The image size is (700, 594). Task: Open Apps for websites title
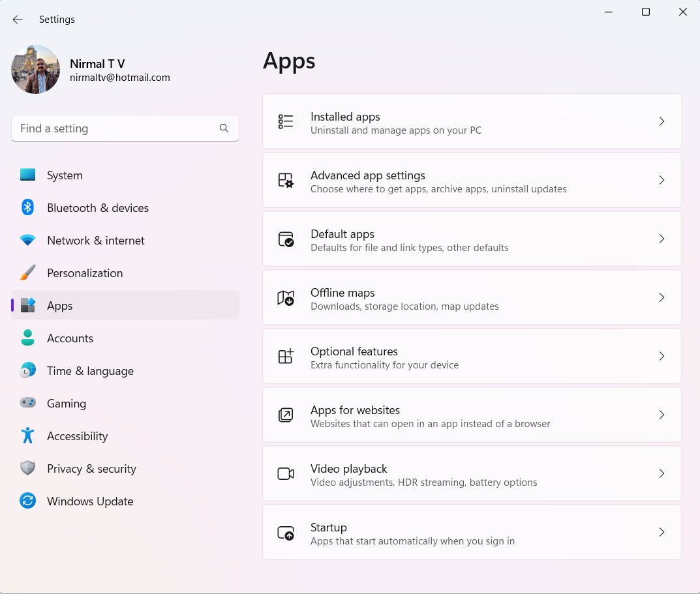click(355, 410)
